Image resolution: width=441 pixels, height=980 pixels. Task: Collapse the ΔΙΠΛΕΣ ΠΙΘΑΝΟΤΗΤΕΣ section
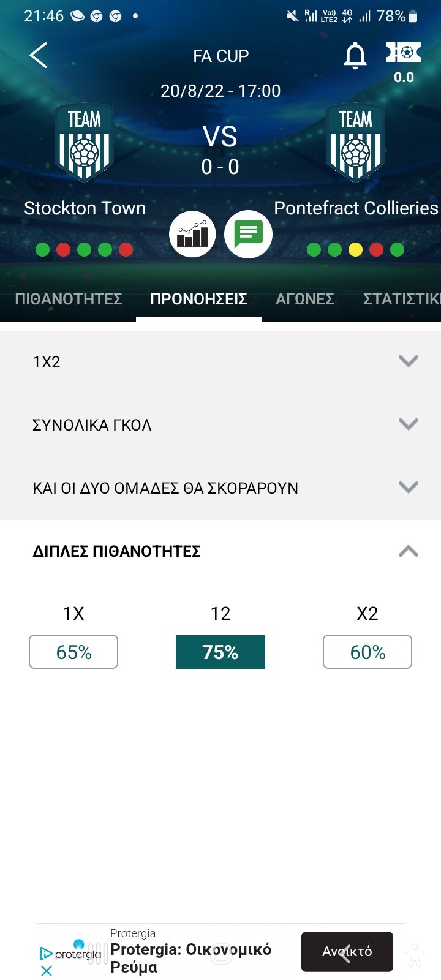click(x=408, y=551)
